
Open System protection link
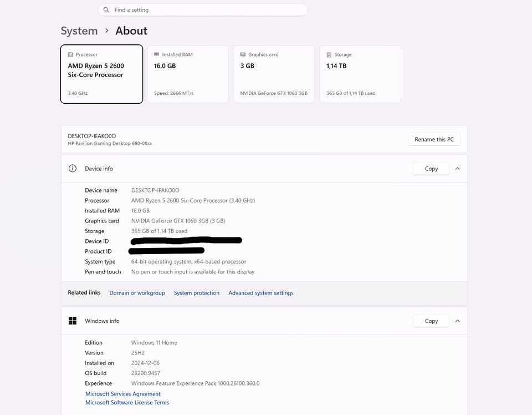196,293
